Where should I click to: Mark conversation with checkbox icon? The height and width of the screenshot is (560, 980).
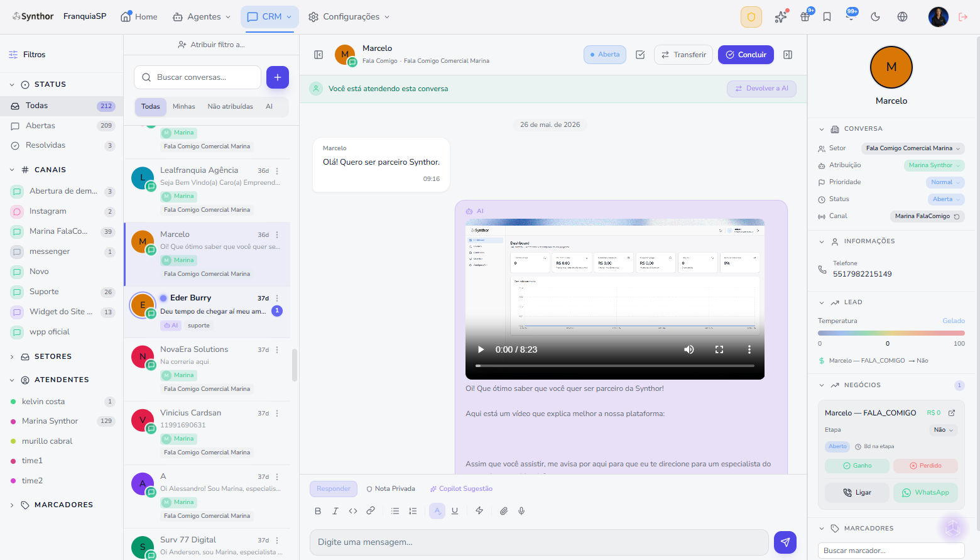(x=640, y=55)
